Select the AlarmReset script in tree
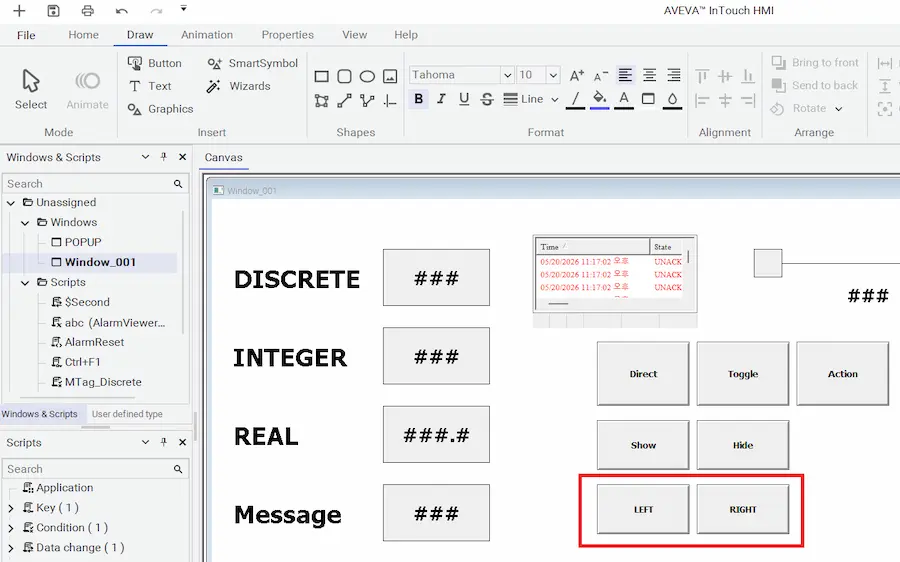 (x=87, y=342)
